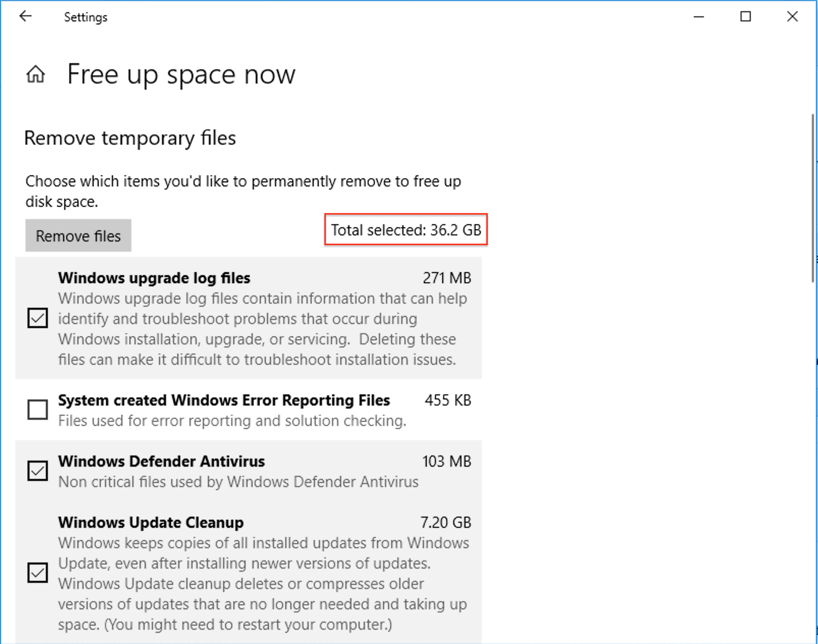Select the Windows Update Cleanup title
This screenshot has width=818, height=644.
151,523
